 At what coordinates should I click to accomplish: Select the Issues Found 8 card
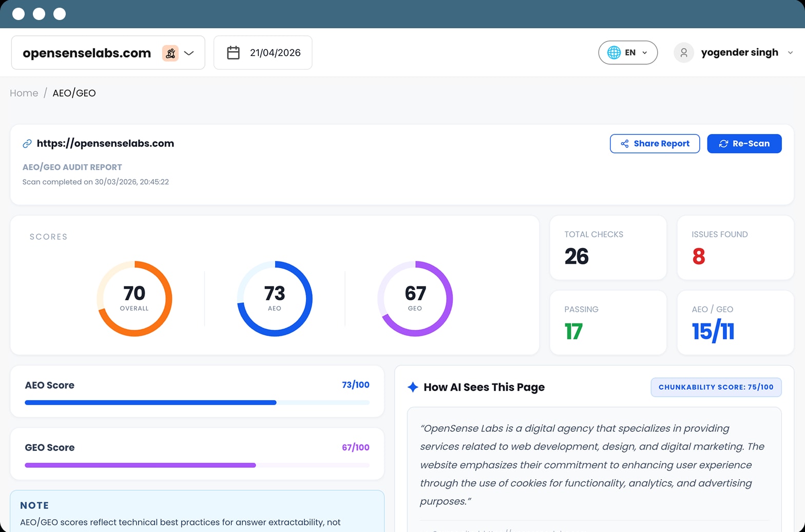736,248
